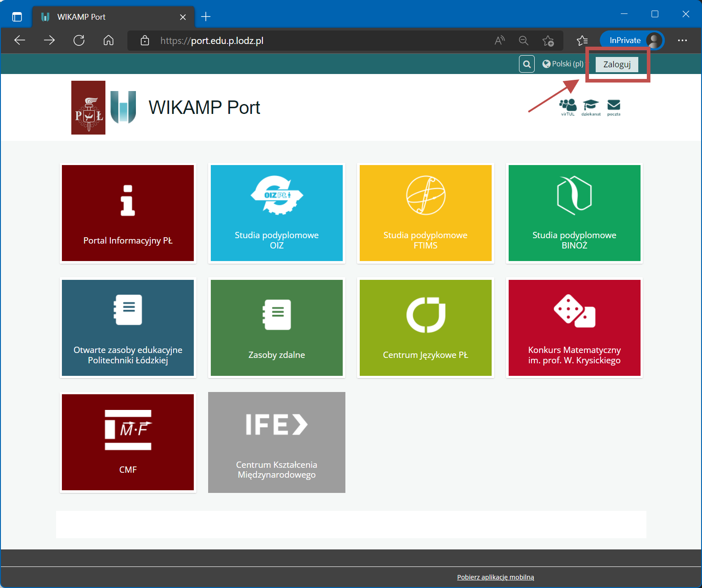Open the Konkurs Matematyczny dice tile
Image resolution: width=702 pixels, height=588 pixels.
click(x=574, y=328)
